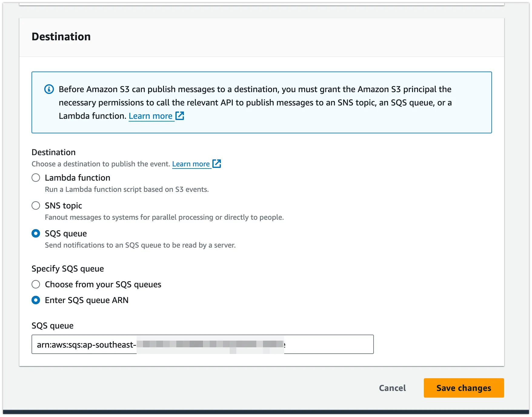Open Learn more link under Destination label

coord(191,164)
